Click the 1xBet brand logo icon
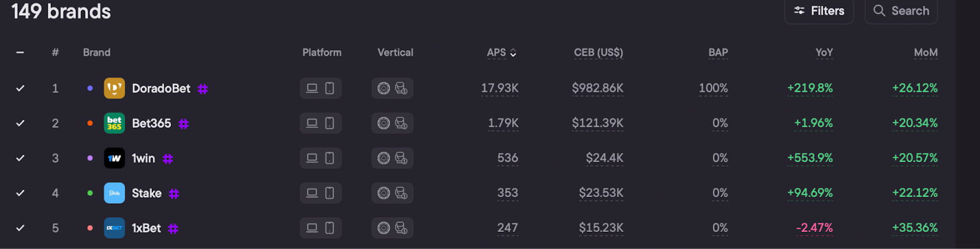Viewport: 980px width, 249px height. (115, 228)
